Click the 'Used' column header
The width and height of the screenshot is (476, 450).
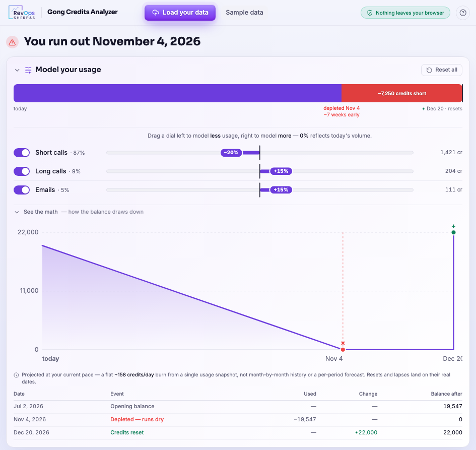pos(310,394)
